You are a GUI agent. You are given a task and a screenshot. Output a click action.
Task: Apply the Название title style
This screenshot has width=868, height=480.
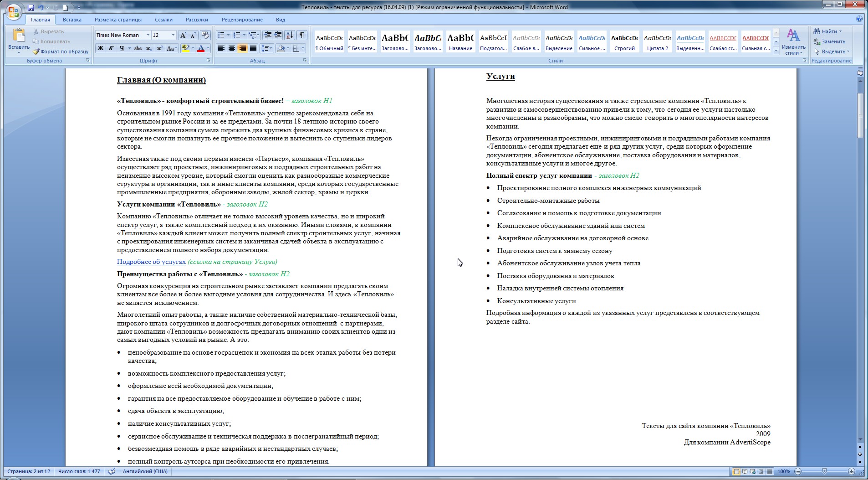click(460, 42)
